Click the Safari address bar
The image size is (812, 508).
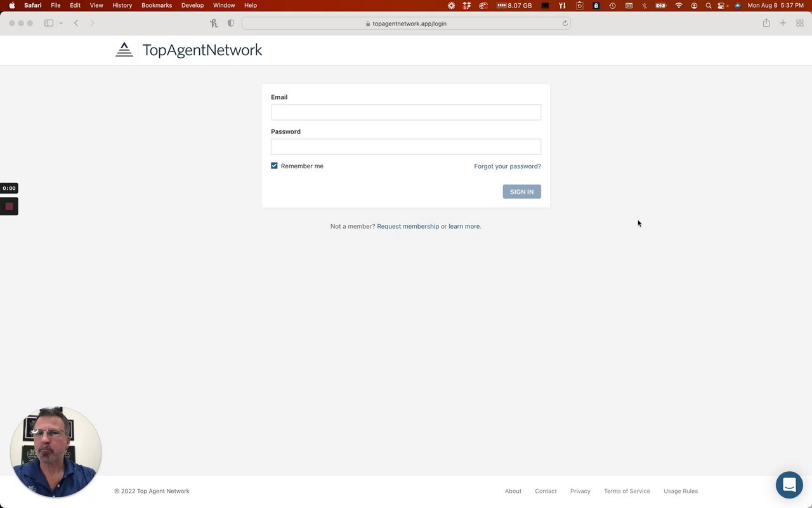[406, 23]
